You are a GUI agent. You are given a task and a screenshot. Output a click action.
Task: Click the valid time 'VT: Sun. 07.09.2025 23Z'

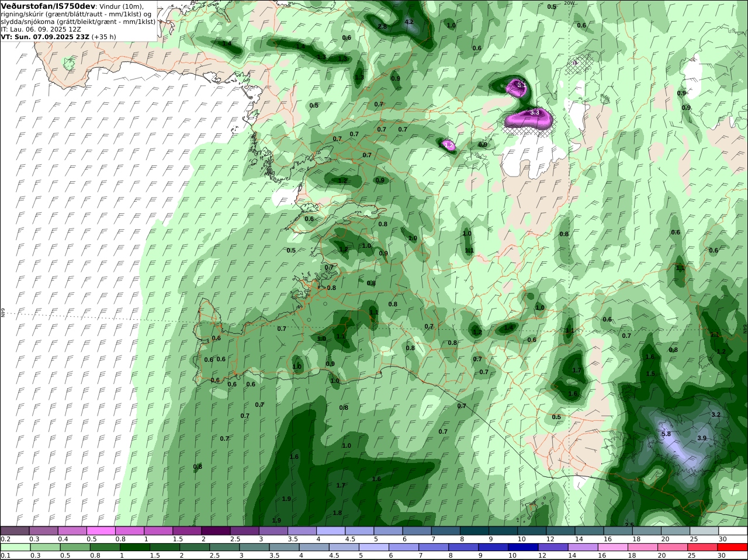(x=45, y=36)
